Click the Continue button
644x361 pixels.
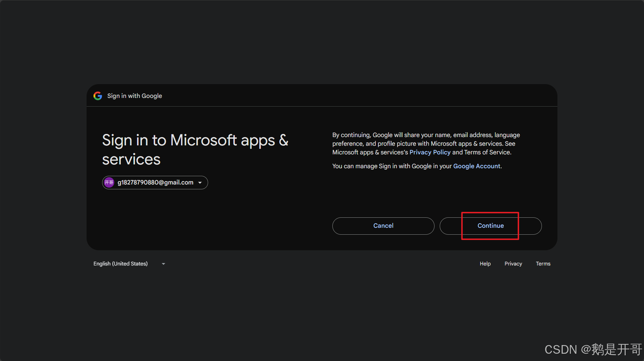tap(491, 226)
